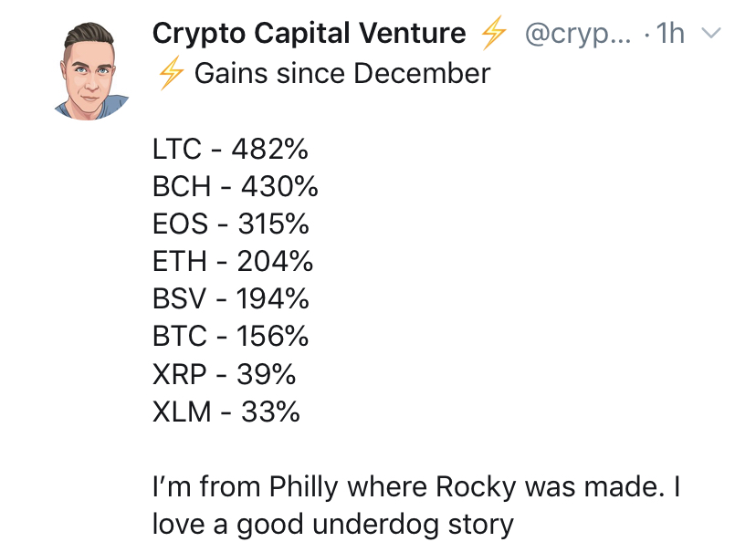This screenshot has height=542, width=756.
Task: Click the lightning bolt emoji beside the name
Action: coord(494,33)
